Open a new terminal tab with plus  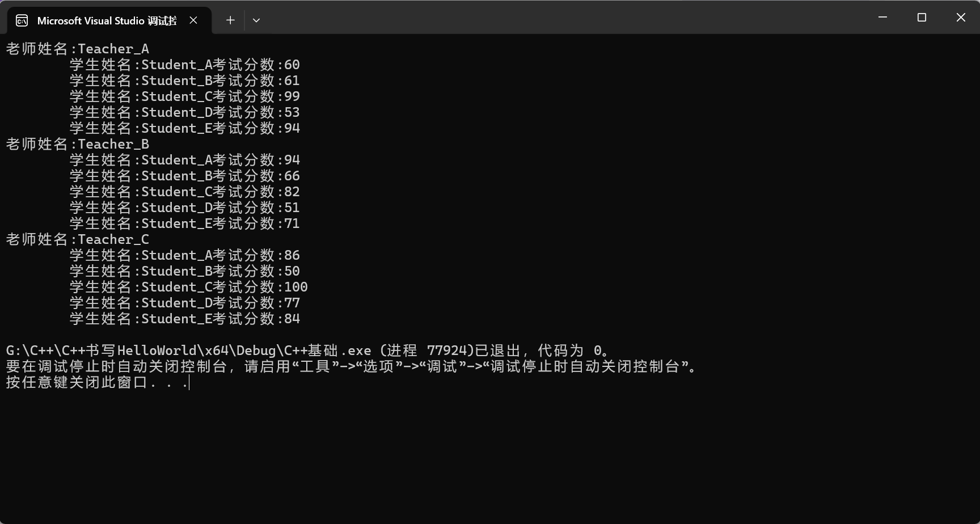[x=230, y=20]
